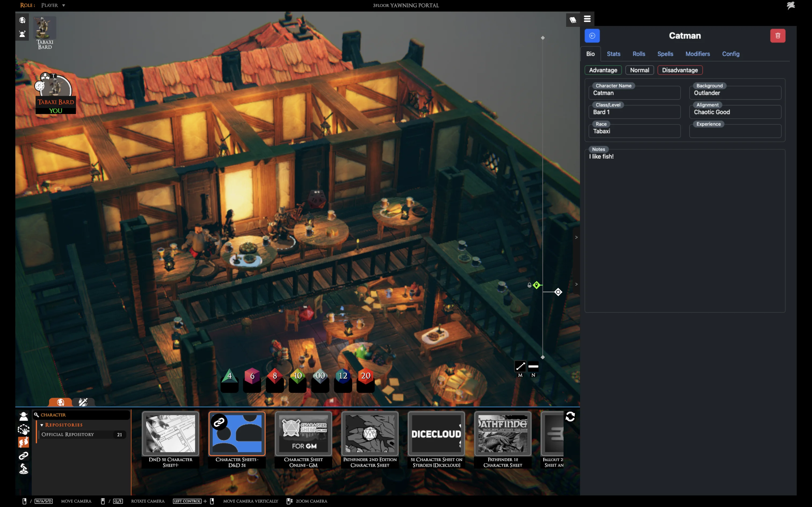The height and width of the screenshot is (507, 812).
Task: Select the measure line tool labeled M
Action: (x=520, y=366)
